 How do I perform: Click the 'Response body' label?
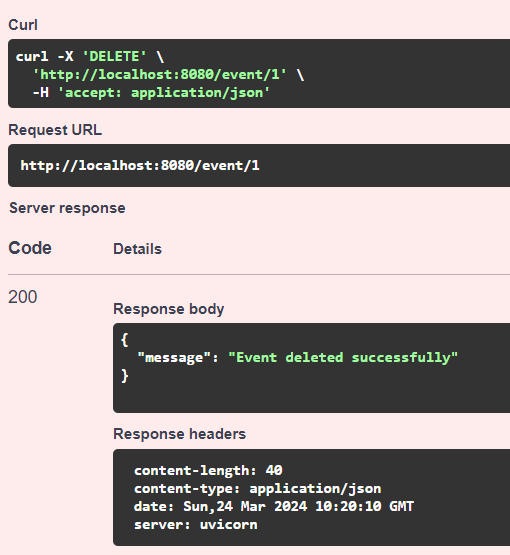(x=168, y=309)
